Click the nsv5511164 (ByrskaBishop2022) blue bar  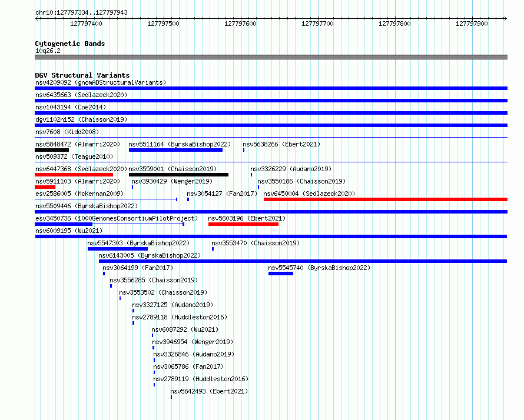[x=175, y=150]
